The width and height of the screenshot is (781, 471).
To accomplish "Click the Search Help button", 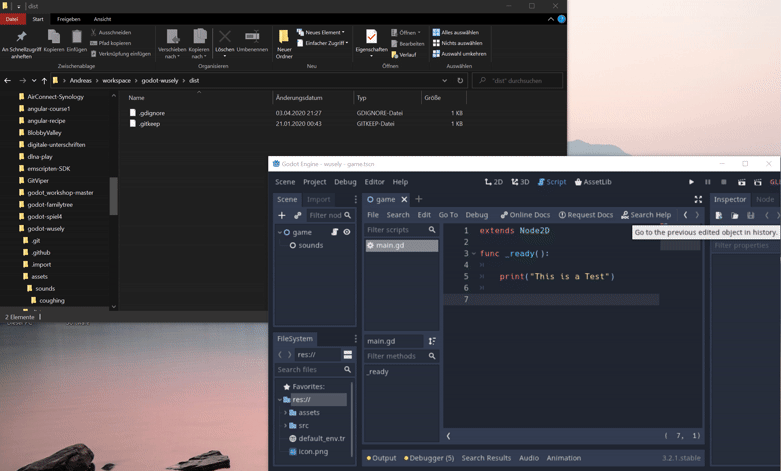I will coord(646,215).
